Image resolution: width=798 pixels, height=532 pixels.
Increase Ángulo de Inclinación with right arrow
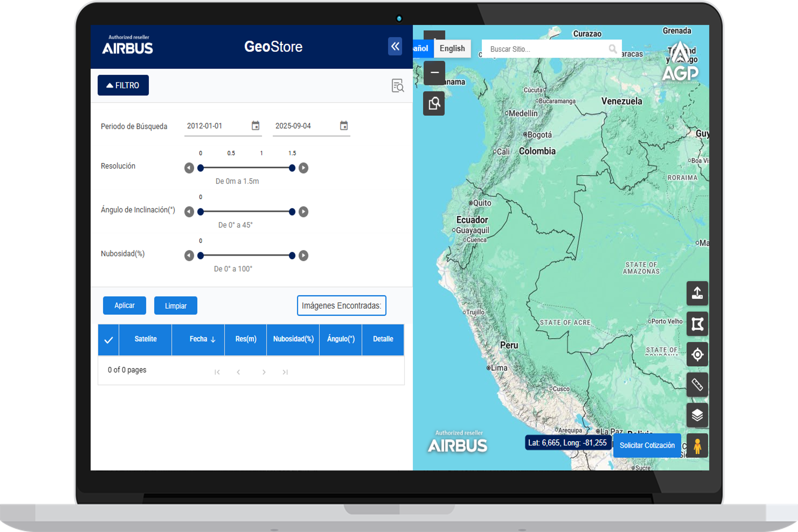(x=304, y=212)
